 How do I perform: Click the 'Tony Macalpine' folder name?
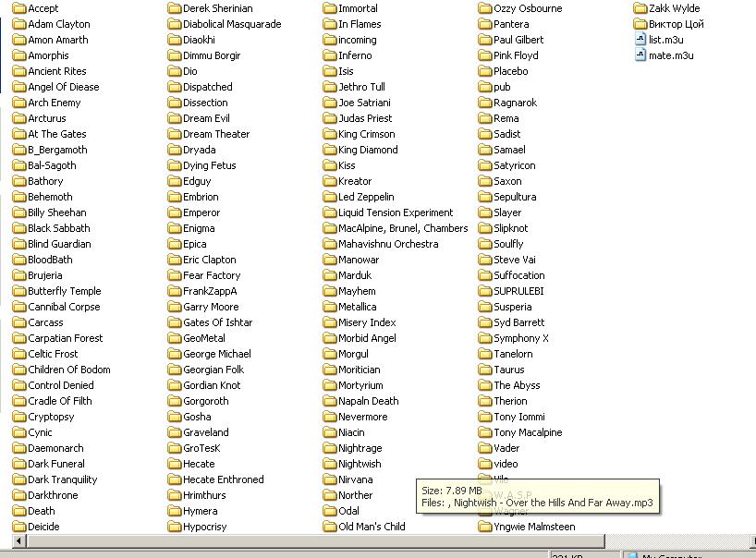528,432
